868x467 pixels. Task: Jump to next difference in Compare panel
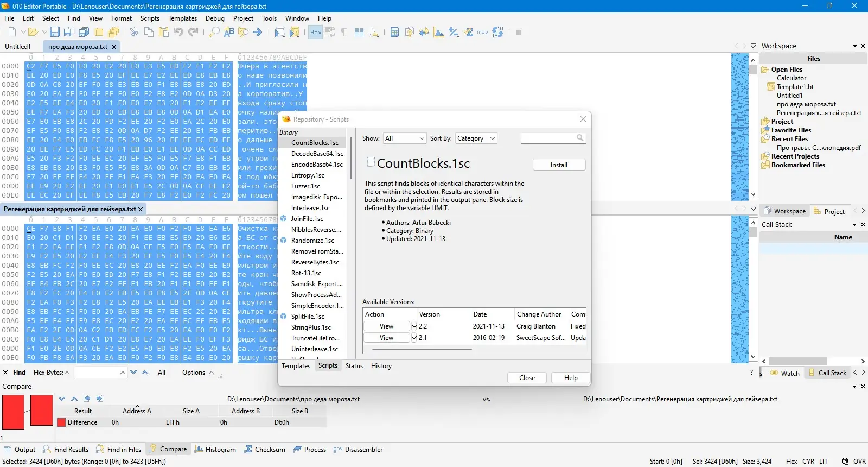[62, 399]
